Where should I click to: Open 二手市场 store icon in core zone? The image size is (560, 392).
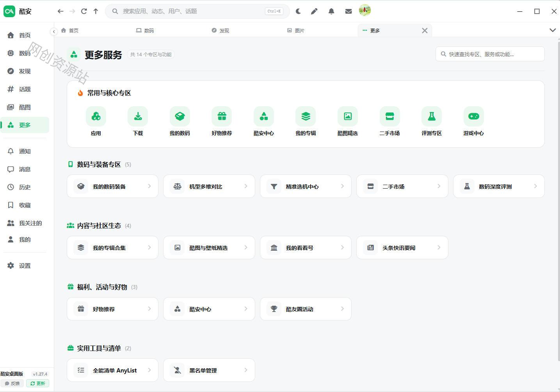tap(389, 116)
